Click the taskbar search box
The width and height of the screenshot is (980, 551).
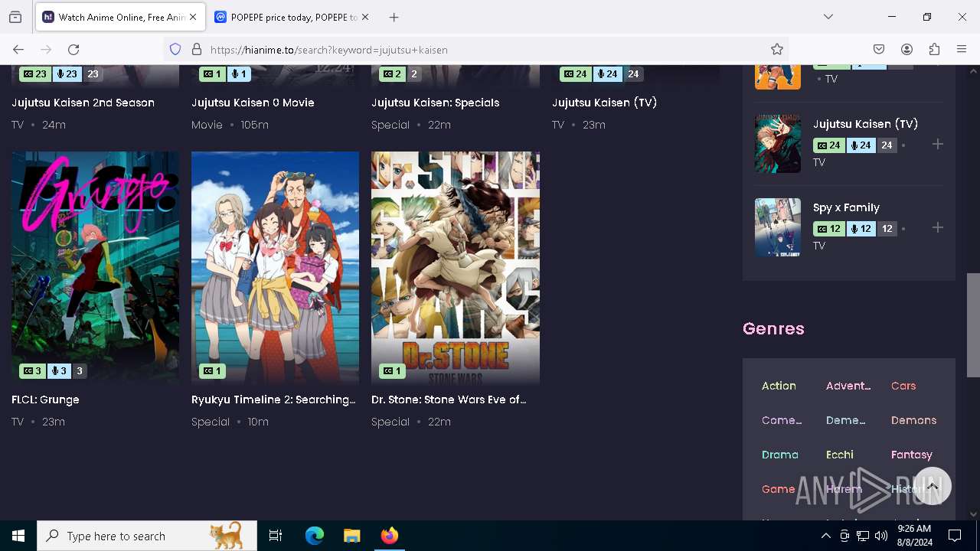pos(147,536)
